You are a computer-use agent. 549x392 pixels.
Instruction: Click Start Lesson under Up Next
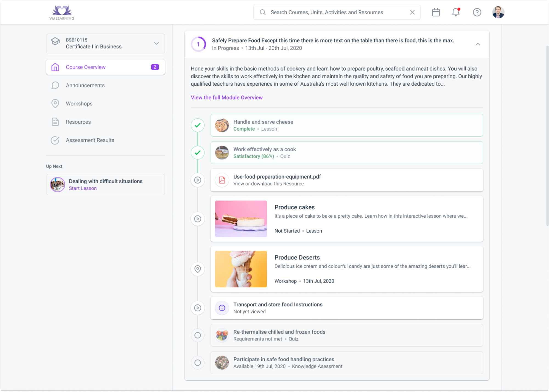pos(83,188)
